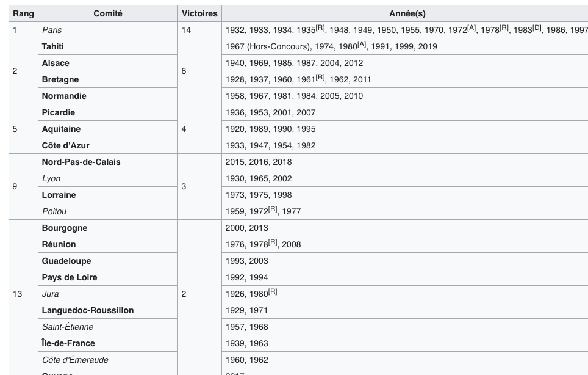Open the Nord-Pas-de-Calais committee link

(x=81, y=162)
